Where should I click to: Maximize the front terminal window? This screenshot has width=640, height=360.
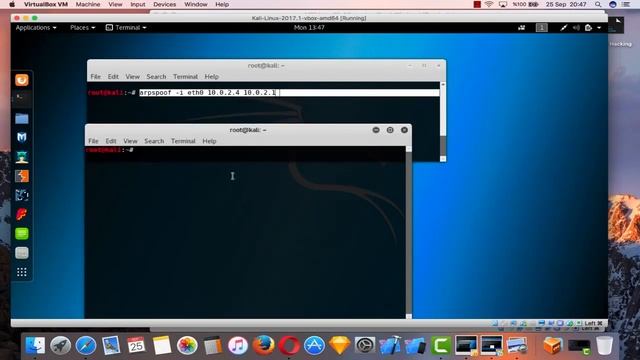pos(390,130)
